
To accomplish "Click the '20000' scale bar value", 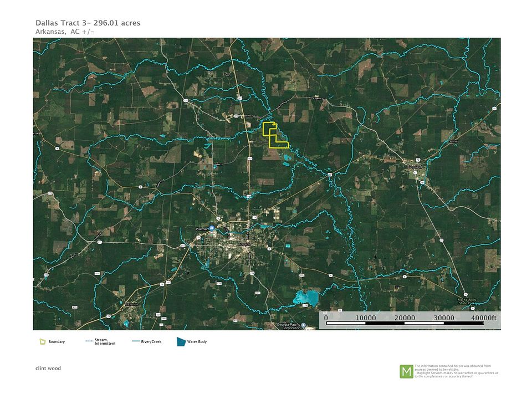I will pos(405,318).
